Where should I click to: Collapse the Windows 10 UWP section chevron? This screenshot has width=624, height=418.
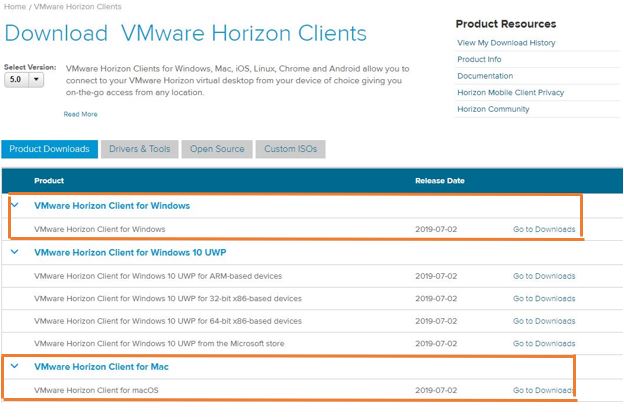(x=15, y=252)
